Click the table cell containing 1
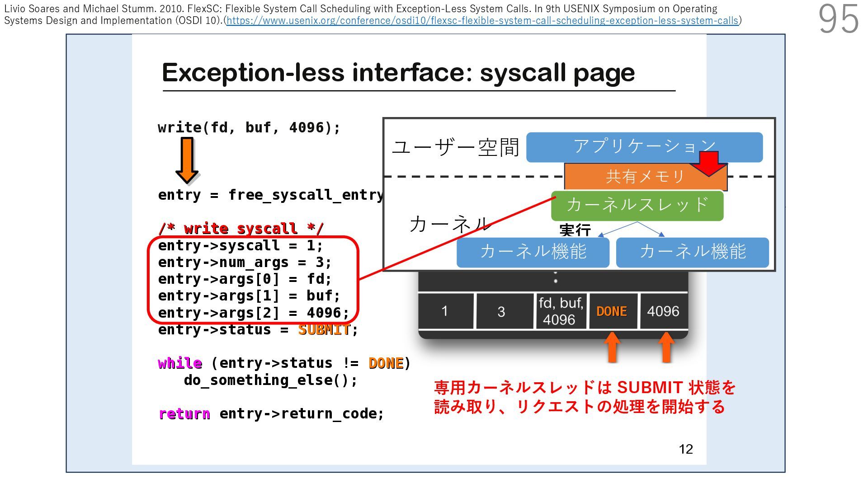868x488 pixels. 445,311
